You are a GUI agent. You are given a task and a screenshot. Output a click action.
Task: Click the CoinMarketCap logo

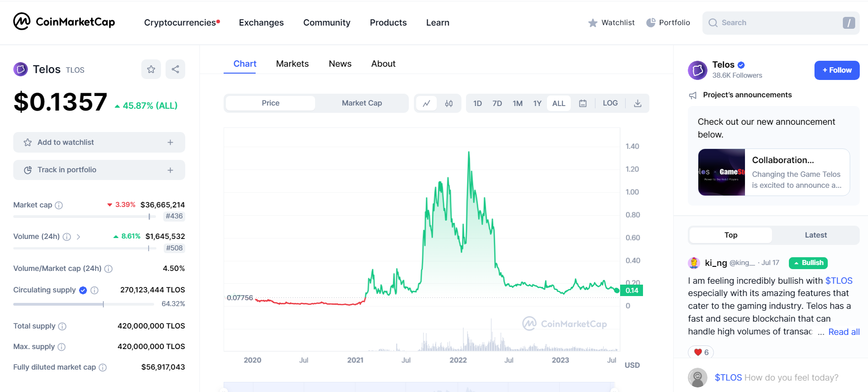pos(64,21)
